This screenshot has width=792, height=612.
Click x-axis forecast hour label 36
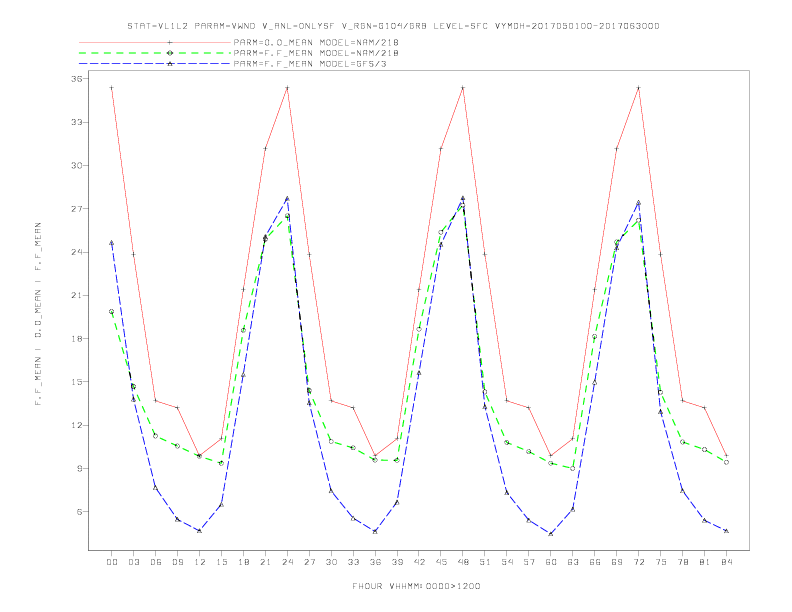click(375, 562)
